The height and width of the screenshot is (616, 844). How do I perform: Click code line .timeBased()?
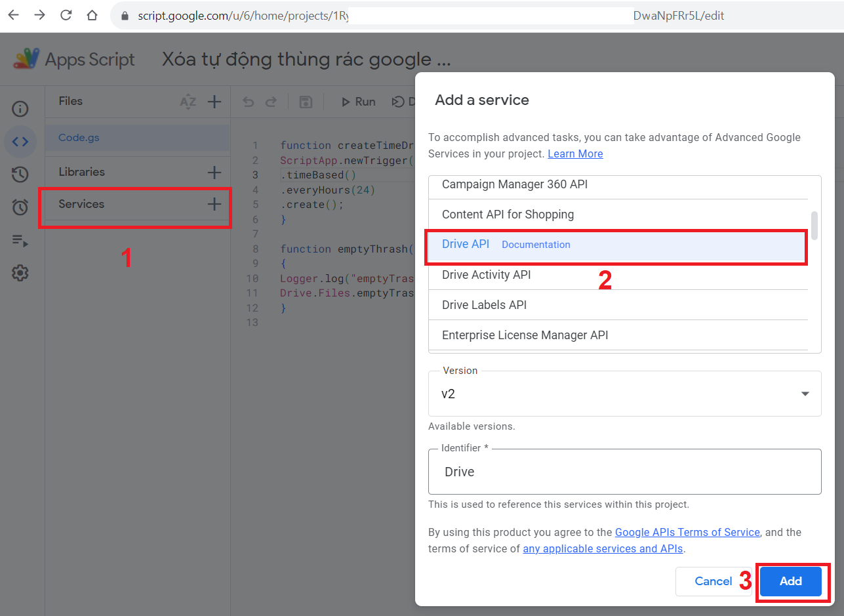[x=318, y=175]
